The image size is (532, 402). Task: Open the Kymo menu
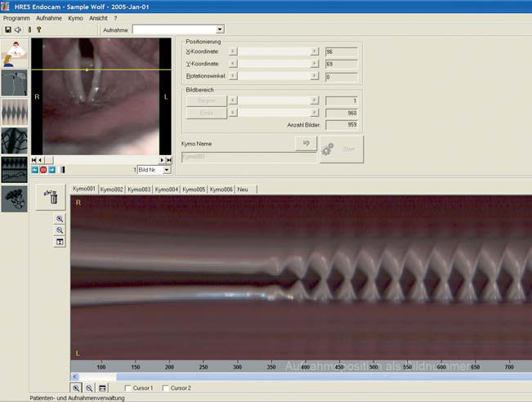pos(75,17)
